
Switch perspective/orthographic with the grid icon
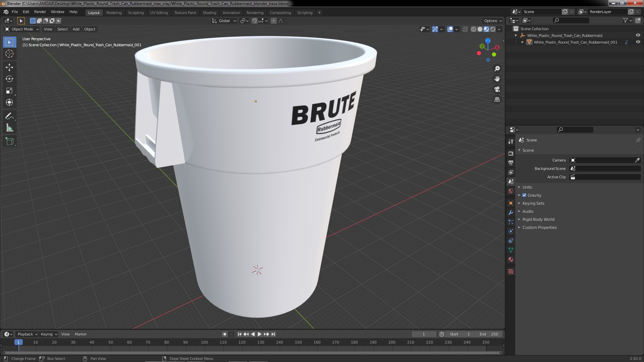pyautogui.click(x=497, y=100)
